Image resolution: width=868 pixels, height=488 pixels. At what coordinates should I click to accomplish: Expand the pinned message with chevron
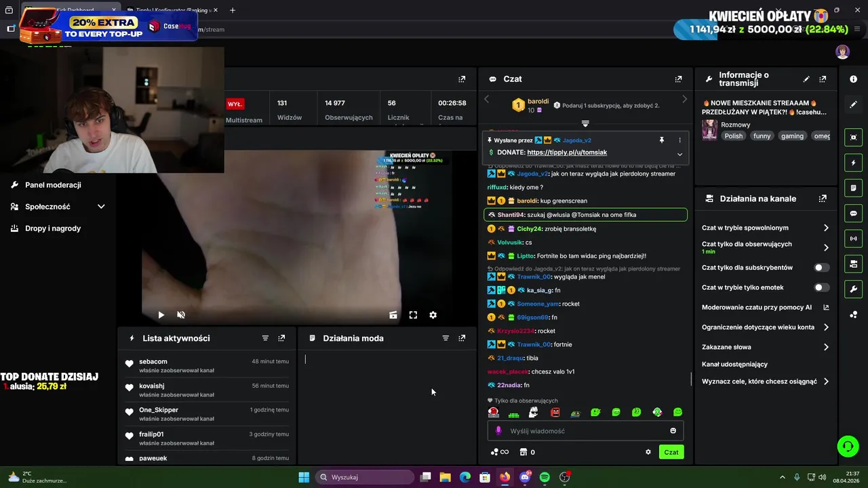pyautogui.click(x=679, y=154)
